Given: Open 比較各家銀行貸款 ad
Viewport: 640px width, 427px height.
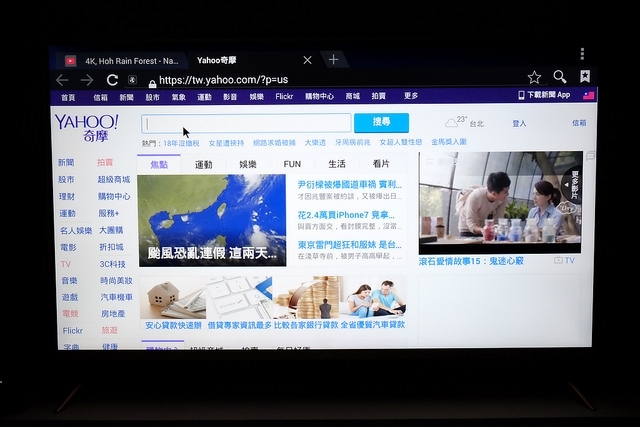Looking at the screenshot, I should point(306,325).
